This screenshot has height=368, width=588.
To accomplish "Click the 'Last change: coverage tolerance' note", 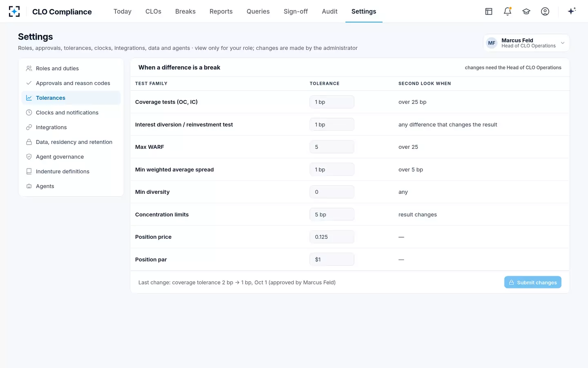I will pyautogui.click(x=237, y=283).
